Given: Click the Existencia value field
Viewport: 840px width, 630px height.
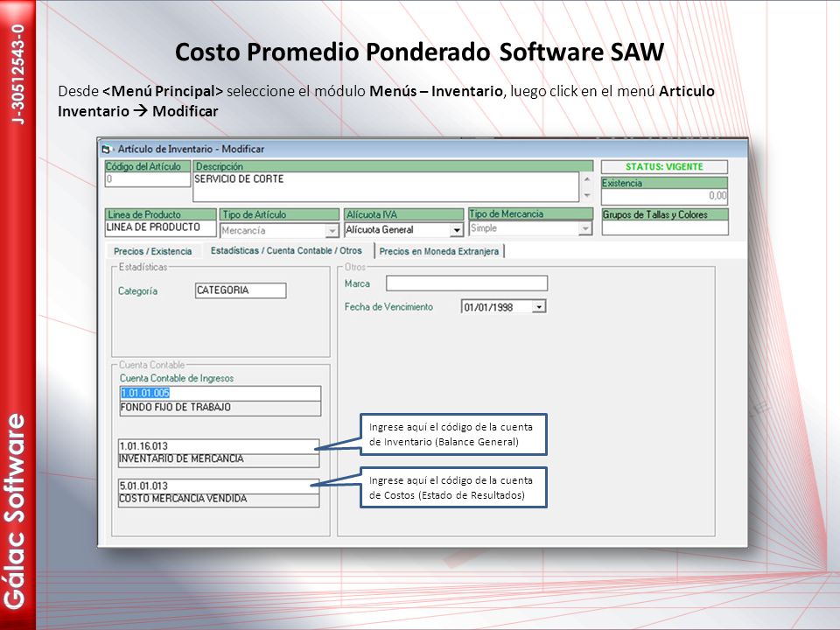Looking at the screenshot, I should click(664, 196).
